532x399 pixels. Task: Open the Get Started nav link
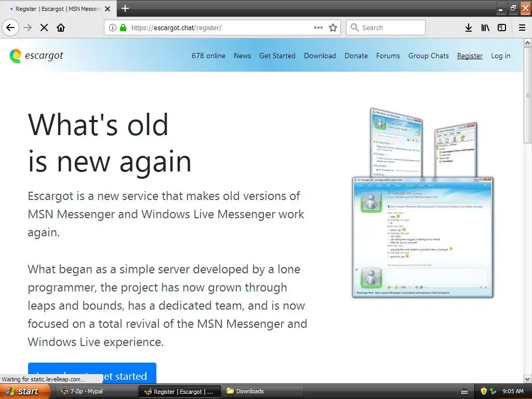277,56
